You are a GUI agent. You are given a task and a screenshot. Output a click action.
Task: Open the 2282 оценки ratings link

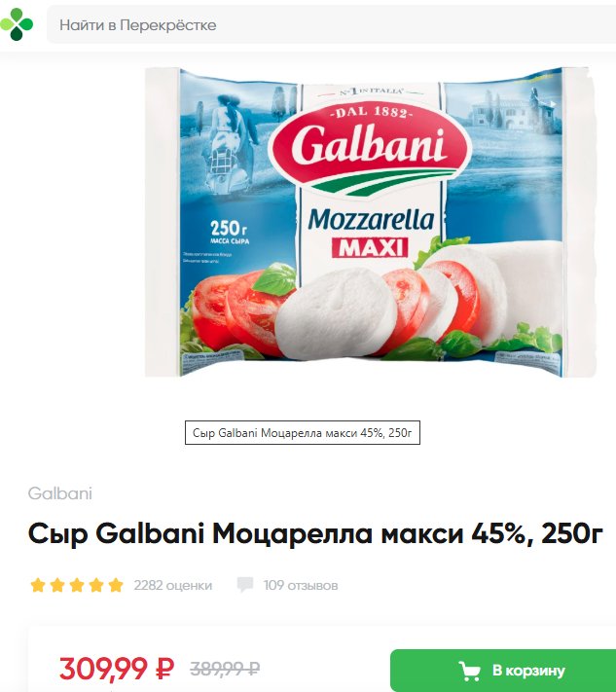tap(173, 585)
